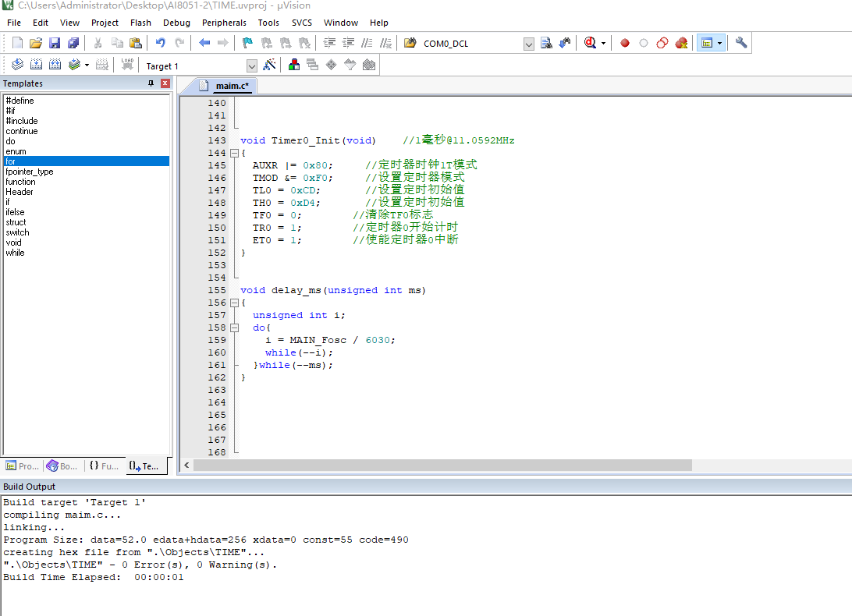The image size is (852, 616).
Task: Select the fpointer_type template
Action: (x=30, y=172)
